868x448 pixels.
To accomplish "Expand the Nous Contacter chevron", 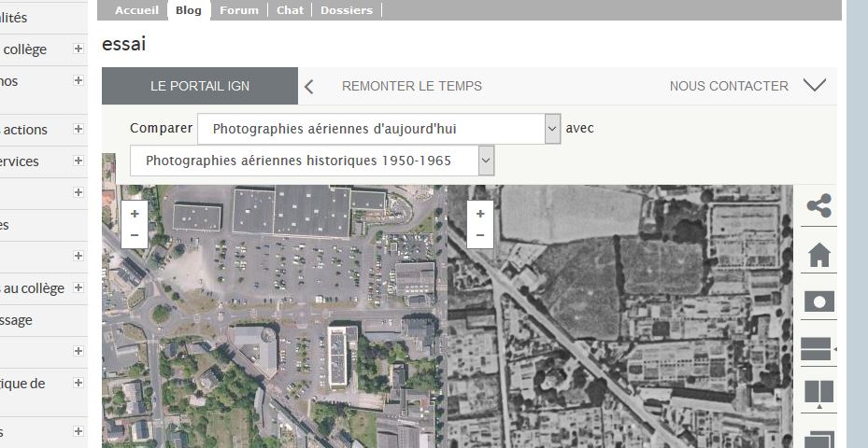I will pos(815,86).
